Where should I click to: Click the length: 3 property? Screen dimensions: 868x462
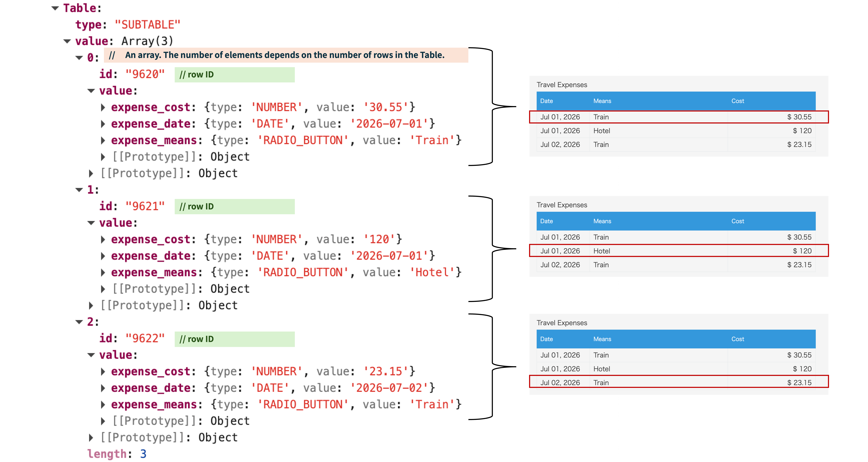coord(117,454)
